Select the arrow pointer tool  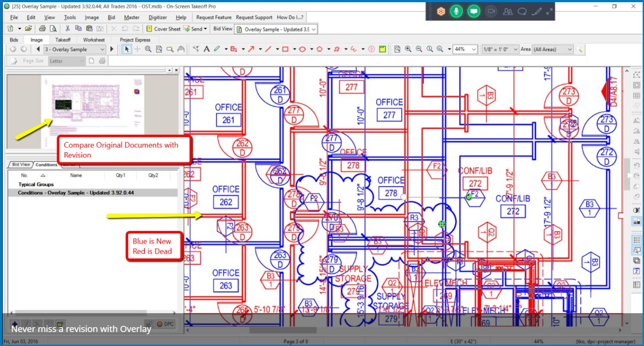coord(127,49)
